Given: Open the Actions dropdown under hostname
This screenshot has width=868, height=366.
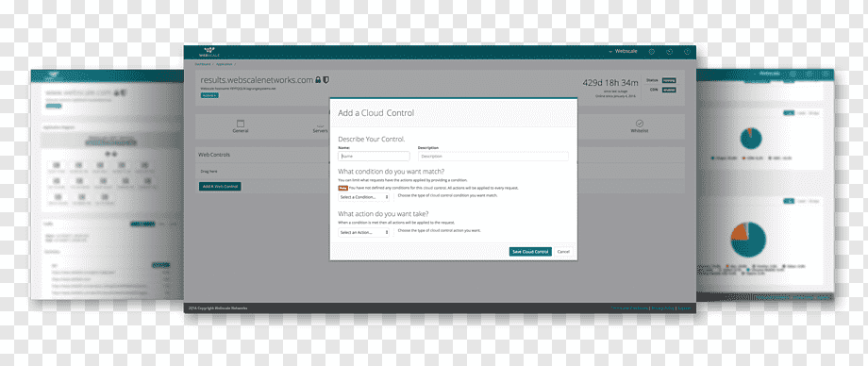Looking at the screenshot, I should pos(209,95).
